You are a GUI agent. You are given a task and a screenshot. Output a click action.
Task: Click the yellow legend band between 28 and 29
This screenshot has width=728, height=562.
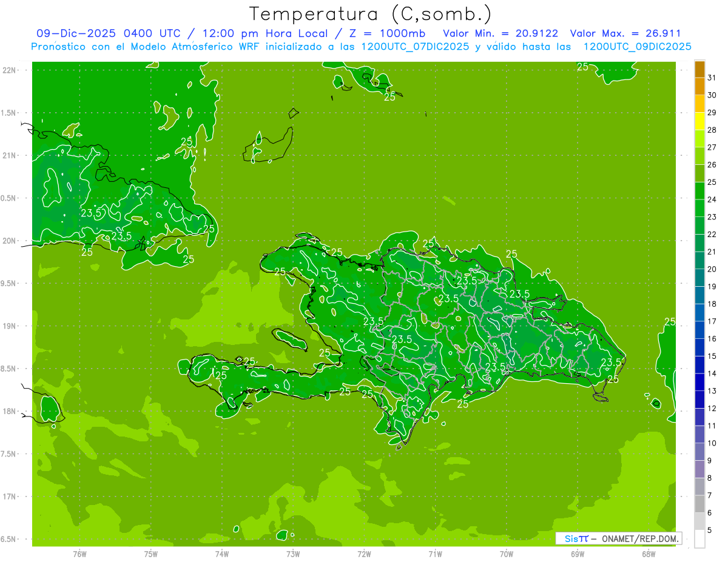coord(699,121)
